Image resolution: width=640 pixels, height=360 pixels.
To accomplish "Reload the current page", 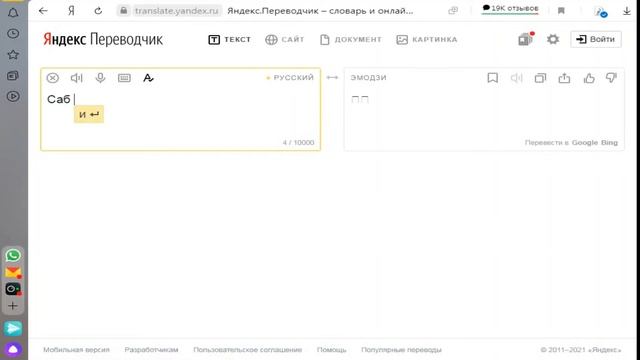I will point(98,11).
